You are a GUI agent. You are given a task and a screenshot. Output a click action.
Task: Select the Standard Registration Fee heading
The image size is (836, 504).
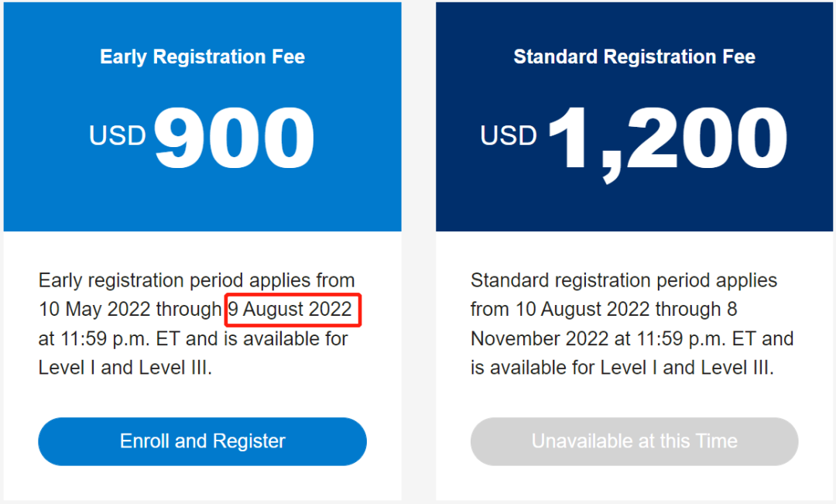pos(634,57)
